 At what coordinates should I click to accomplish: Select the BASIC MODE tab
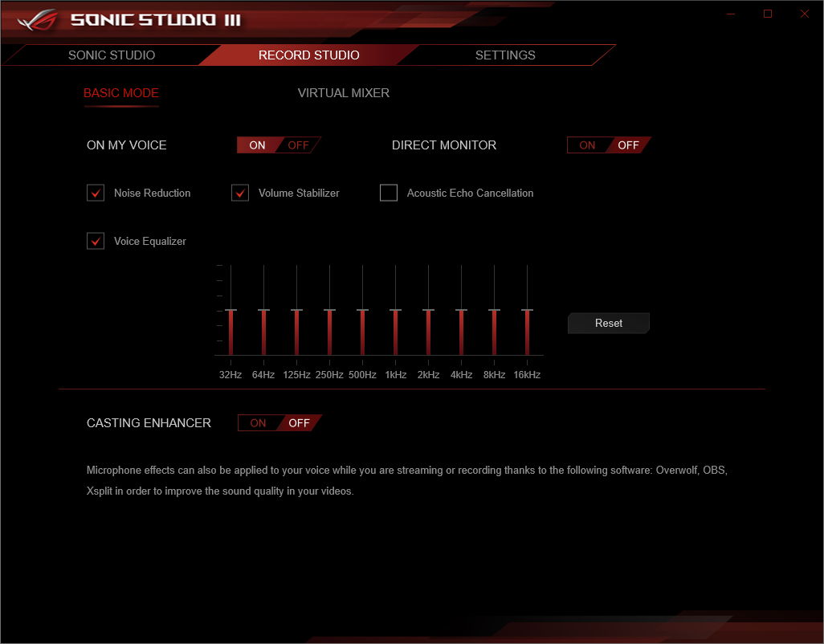tap(121, 93)
